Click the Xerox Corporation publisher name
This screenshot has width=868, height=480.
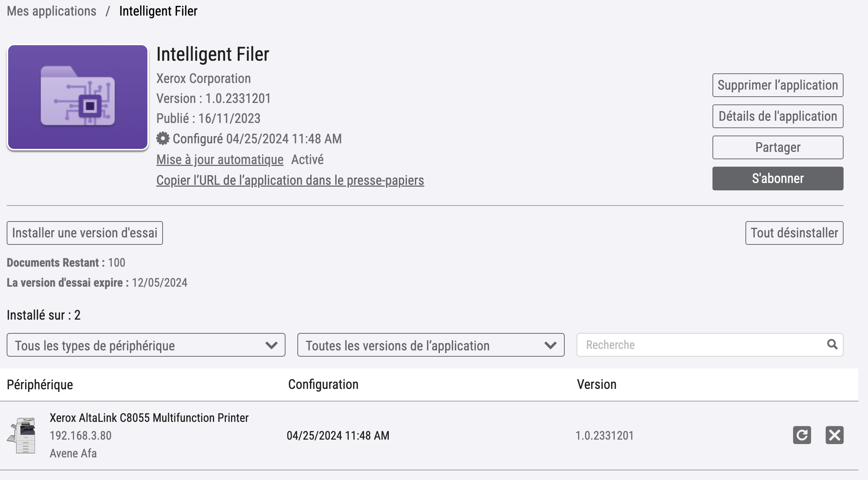click(203, 79)
